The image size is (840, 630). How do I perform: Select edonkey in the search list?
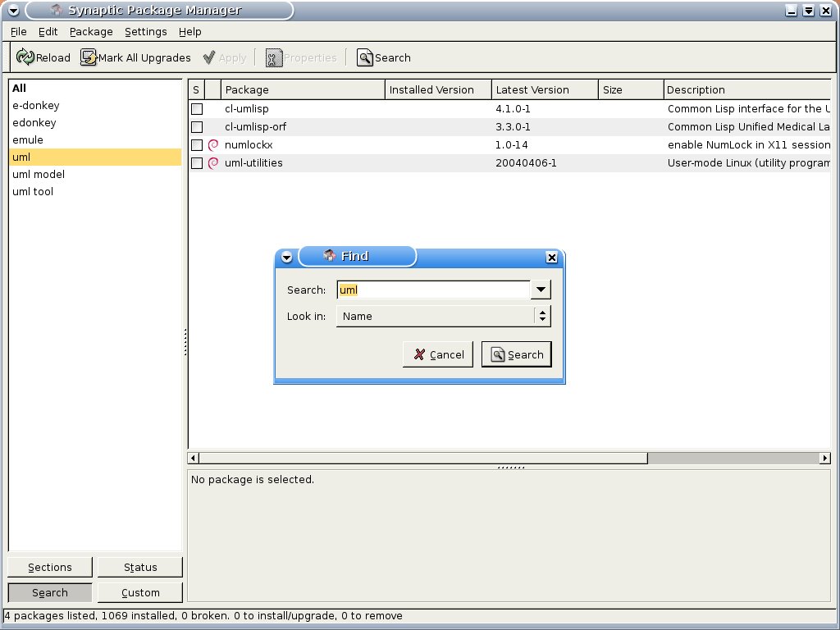(95, 122)
